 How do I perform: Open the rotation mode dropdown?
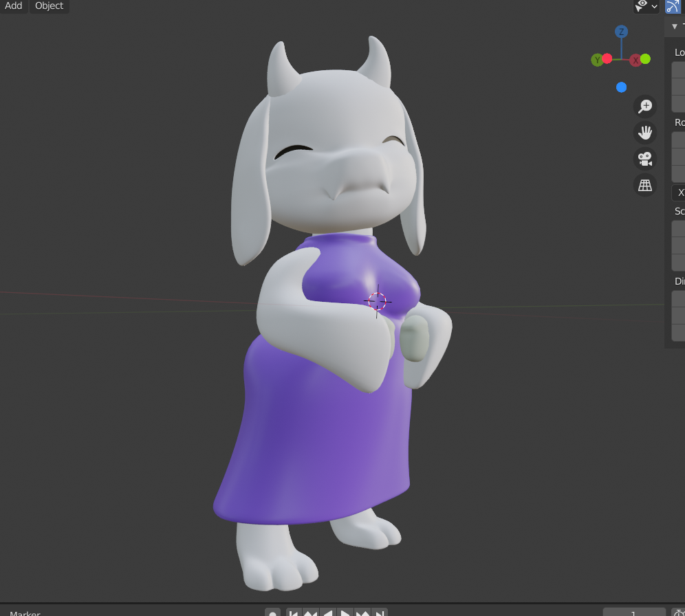(678, 192)
